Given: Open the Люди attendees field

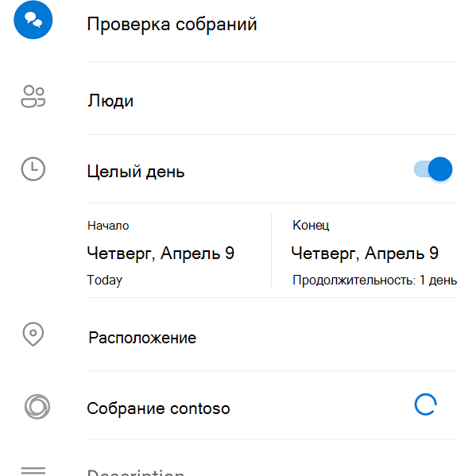Looking at the screenshot, I should [x=272, y=101].
